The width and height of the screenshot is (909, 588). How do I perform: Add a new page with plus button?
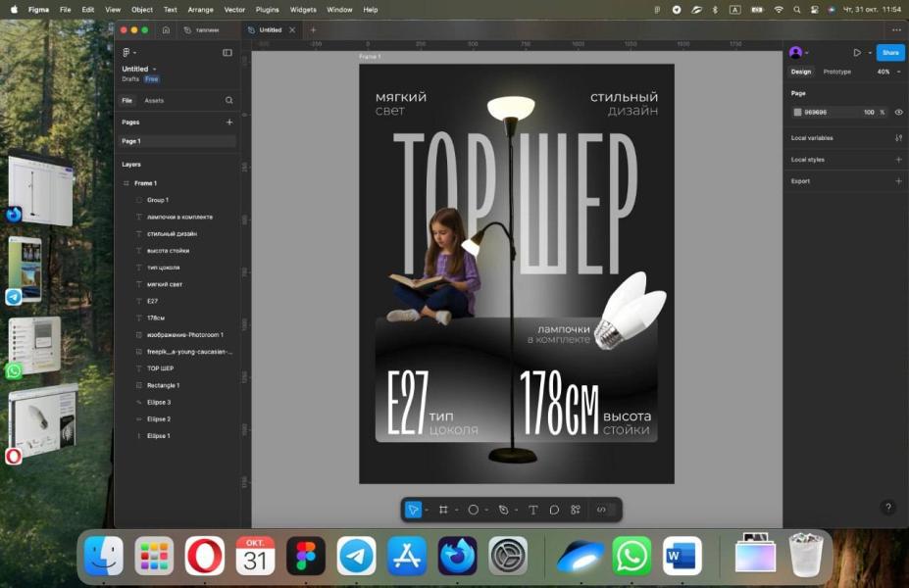[x=229, y=122]
